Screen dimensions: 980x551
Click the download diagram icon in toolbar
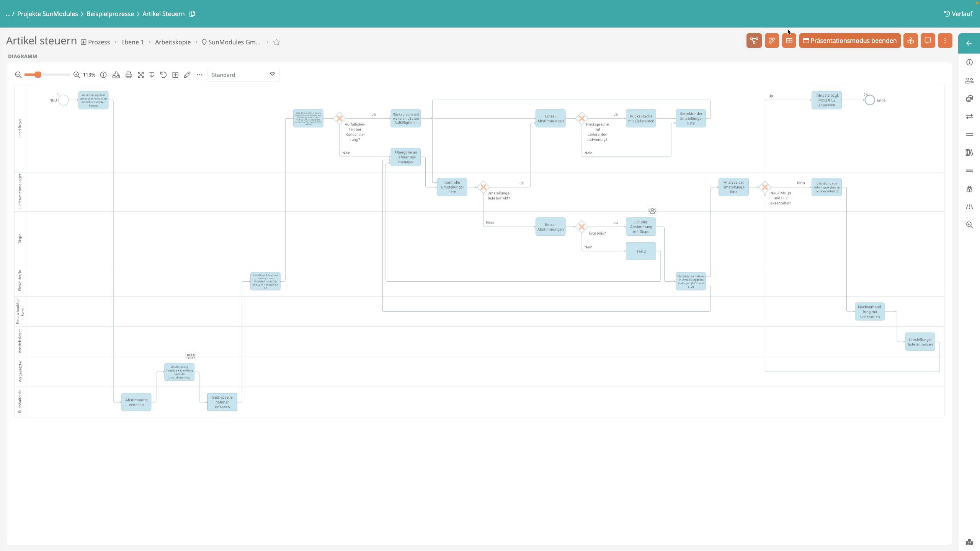[x=116, y=75]
